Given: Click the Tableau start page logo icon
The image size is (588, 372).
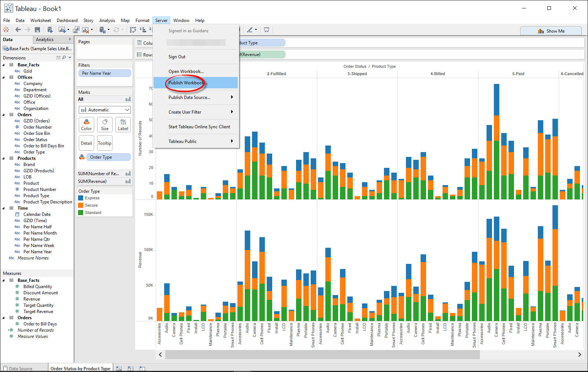Looking at the screenshot, I should (6, 30).
